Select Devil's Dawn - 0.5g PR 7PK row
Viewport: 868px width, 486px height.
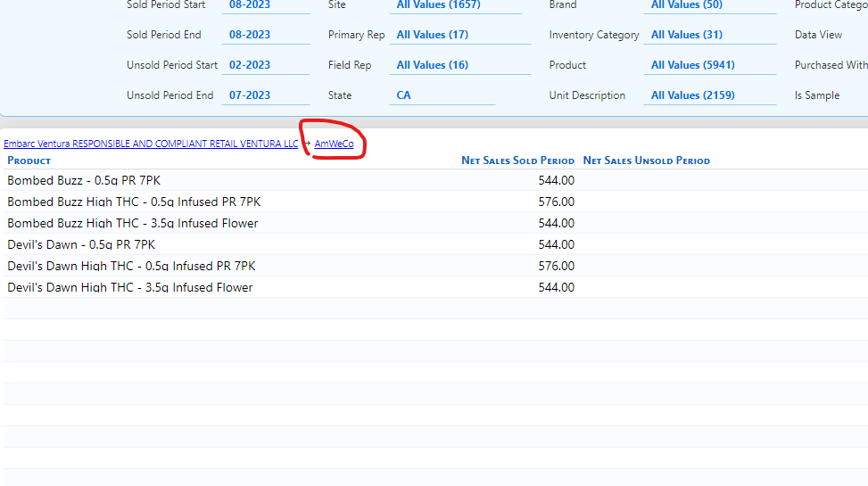pos(81,244)
